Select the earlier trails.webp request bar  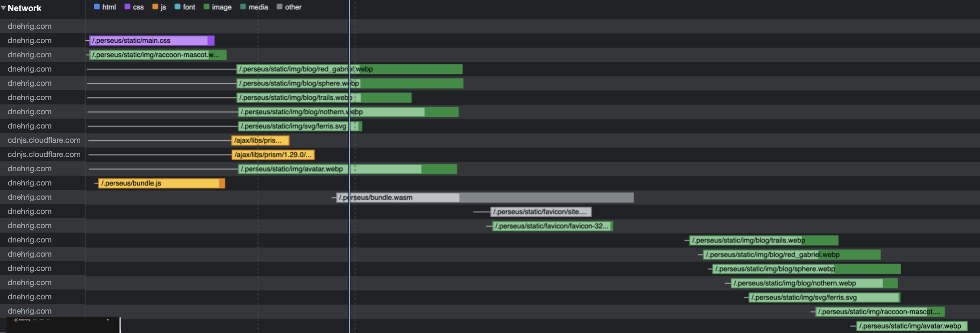(324, 98)
